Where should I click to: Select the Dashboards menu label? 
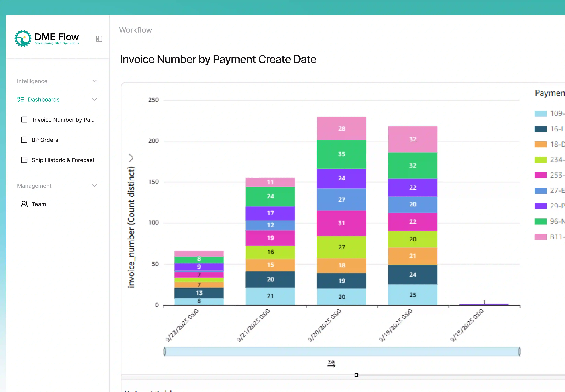pos(44,99)
